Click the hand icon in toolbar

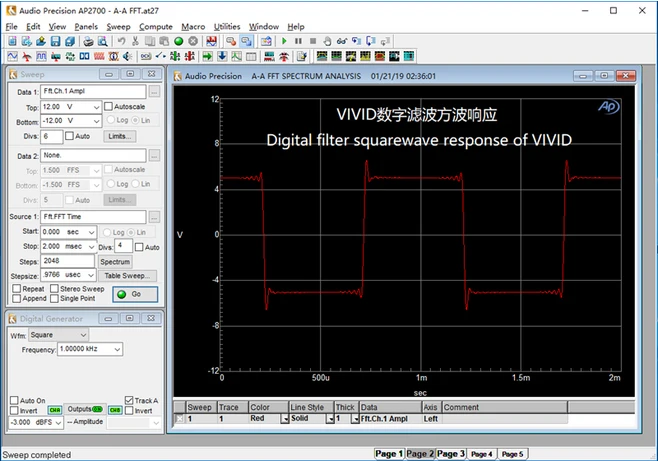point(327,41)
